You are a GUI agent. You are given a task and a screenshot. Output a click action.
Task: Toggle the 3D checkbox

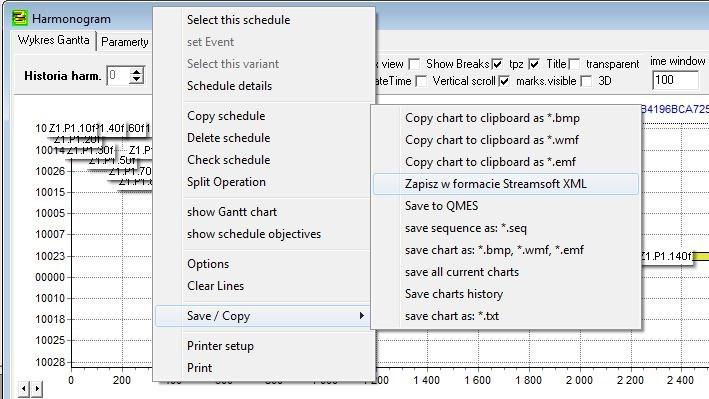[x=586, y=81]
